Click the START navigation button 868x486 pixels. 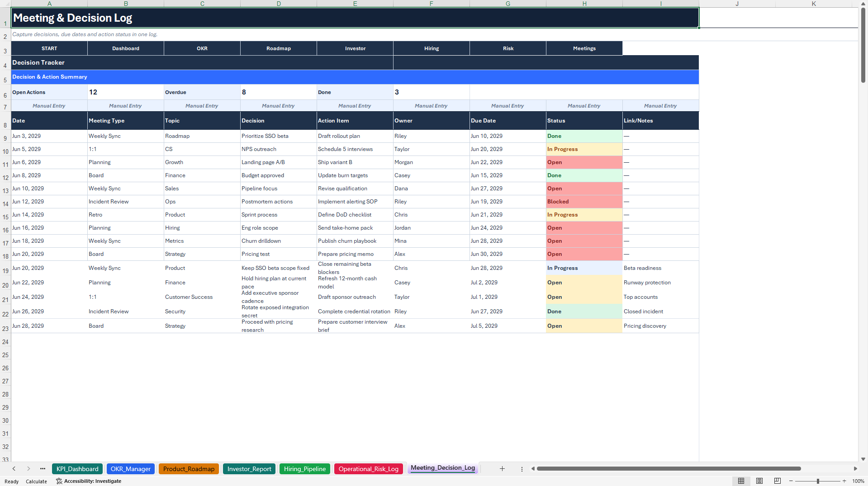click(x=49, y=48)
